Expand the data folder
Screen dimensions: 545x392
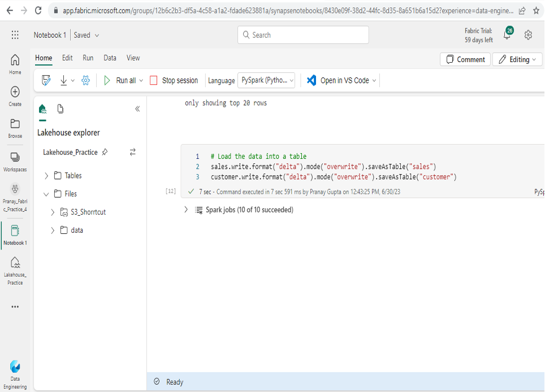point(53,230)
